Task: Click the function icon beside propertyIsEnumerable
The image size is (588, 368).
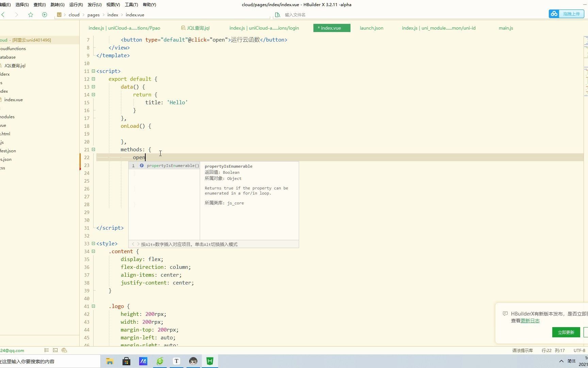Action: point(142,166)
